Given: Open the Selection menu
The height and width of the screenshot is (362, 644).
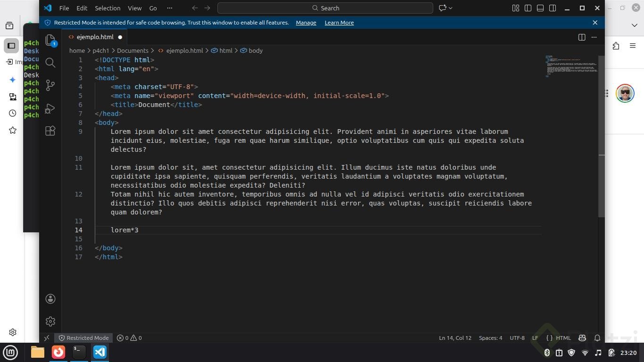Looking at the screenshot, I should [x=107, y=8].
